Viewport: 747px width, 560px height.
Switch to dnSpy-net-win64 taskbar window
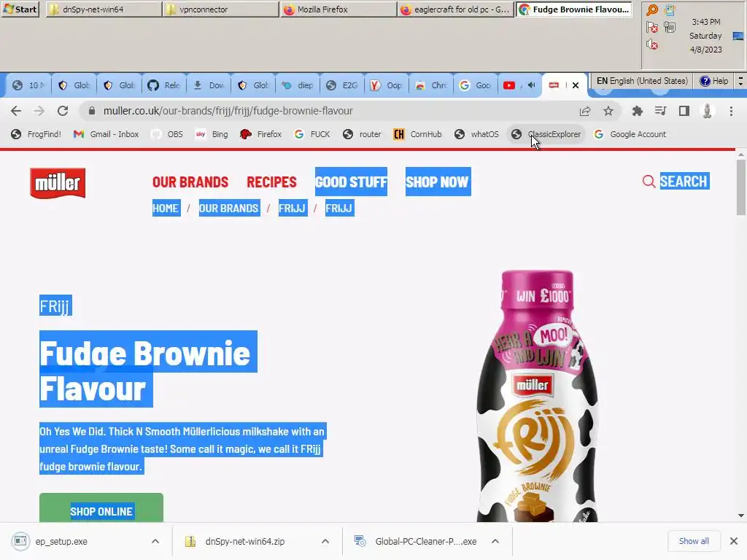pyautogui.click(x=104, y=9)
